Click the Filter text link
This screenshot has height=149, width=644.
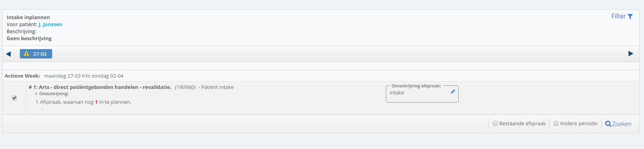[x=618, y=16]
